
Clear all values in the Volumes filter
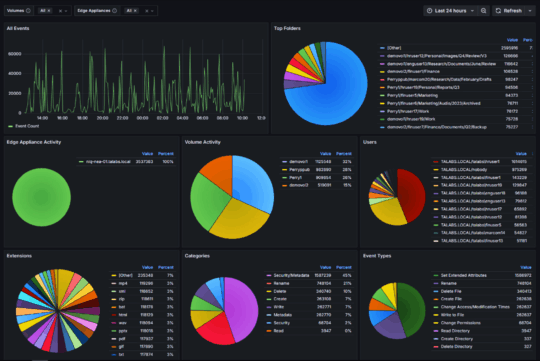[60, 11]
